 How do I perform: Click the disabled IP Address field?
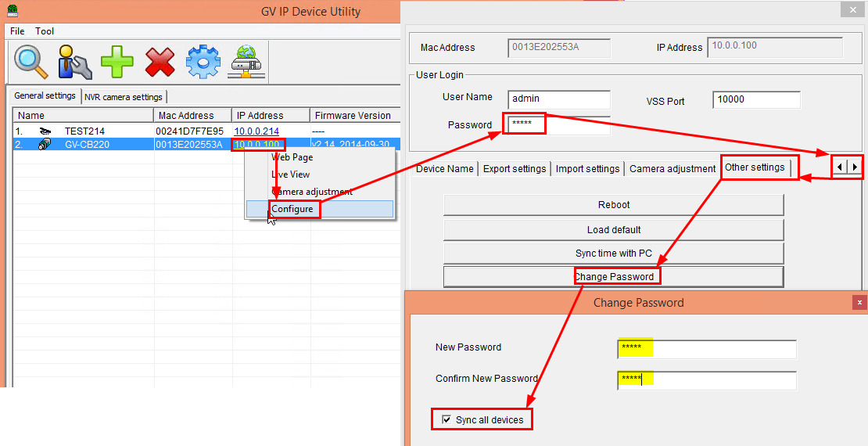tap(776, 47)
